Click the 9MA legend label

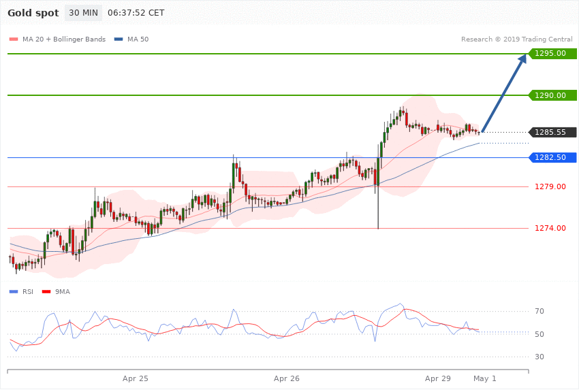63,292
